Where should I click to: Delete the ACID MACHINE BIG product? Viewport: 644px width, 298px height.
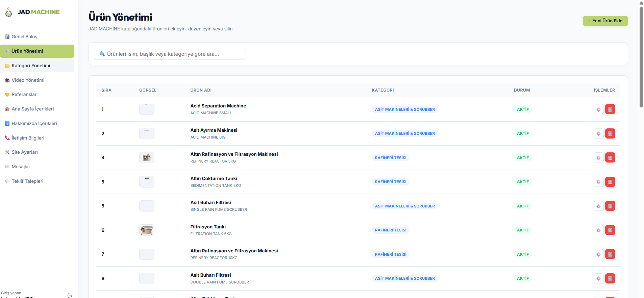click(610, 133)
